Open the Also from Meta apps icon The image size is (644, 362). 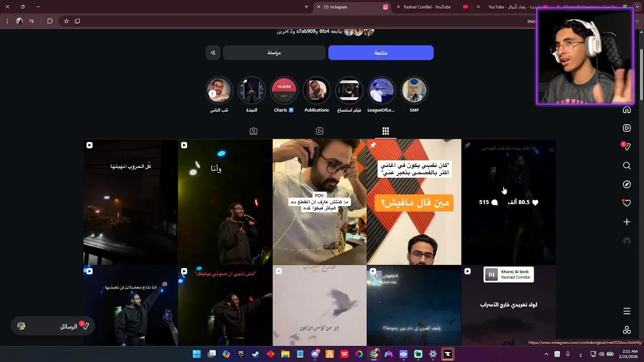pyautogui.click(x=627, y=330)
